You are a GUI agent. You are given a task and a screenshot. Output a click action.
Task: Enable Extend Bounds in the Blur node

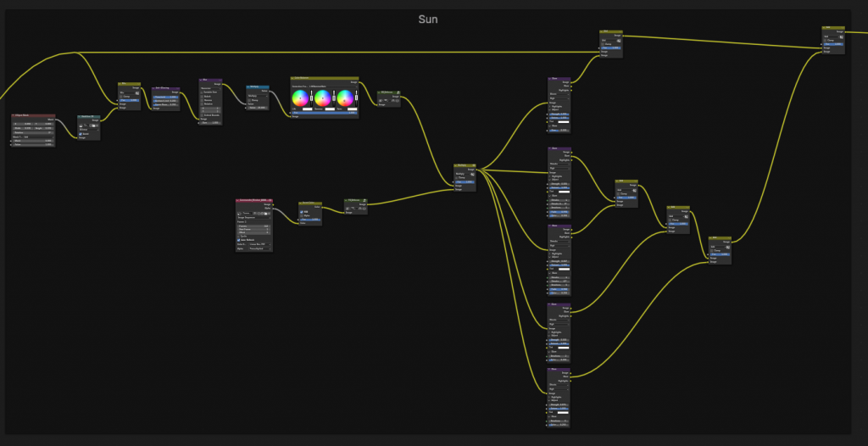click(202, 114)
